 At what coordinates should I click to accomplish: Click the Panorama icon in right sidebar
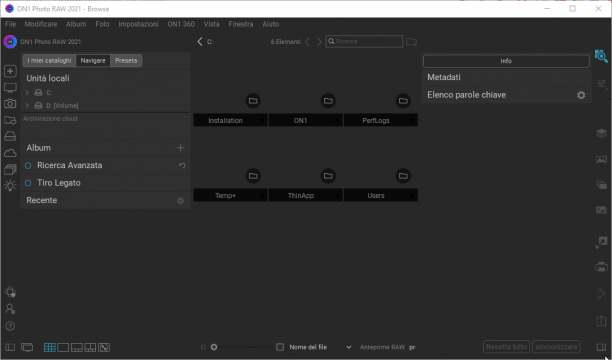click(601, 159)
